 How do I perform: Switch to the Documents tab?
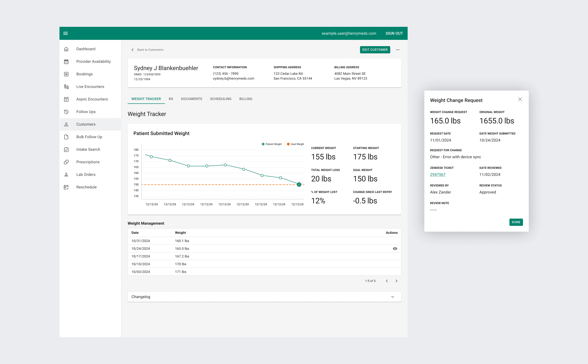click(x=191, y=99)
